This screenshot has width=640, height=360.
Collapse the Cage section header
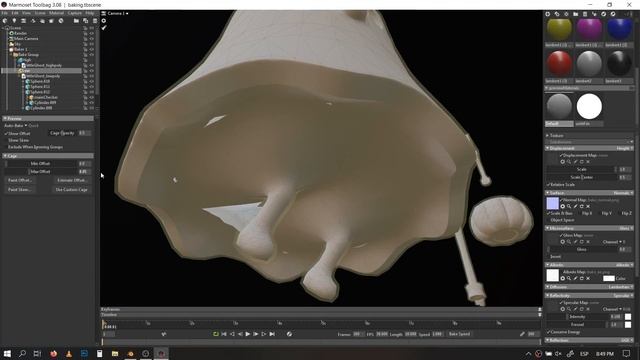[x=48, y=156]
